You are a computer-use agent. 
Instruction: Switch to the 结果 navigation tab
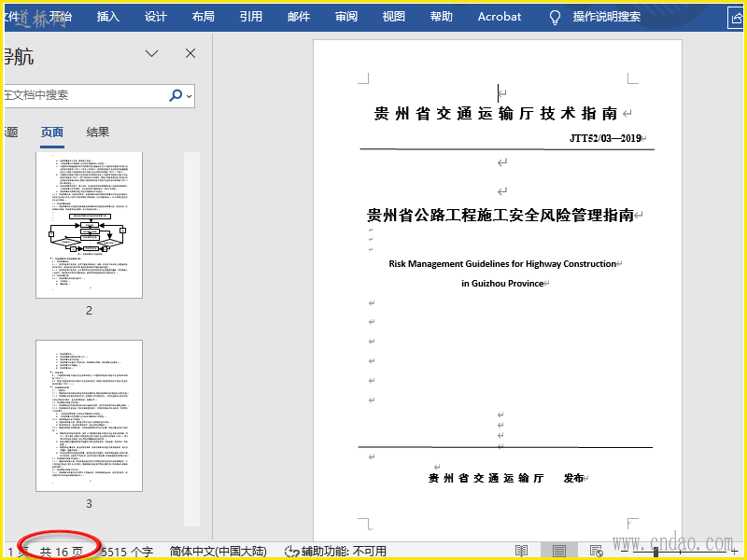pyautogui.click(x=98, y=132)
